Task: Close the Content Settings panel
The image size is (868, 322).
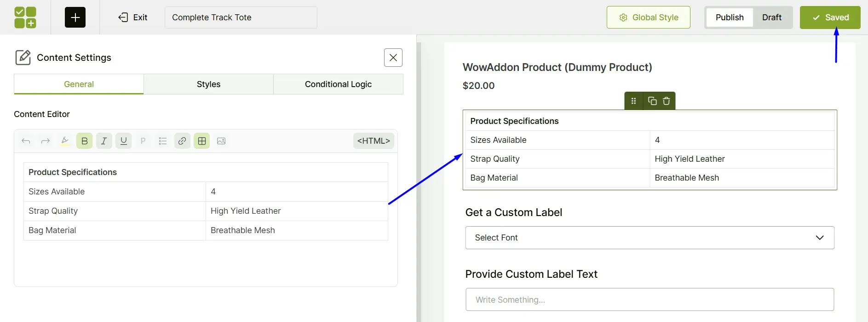Action: click(393, 58)
